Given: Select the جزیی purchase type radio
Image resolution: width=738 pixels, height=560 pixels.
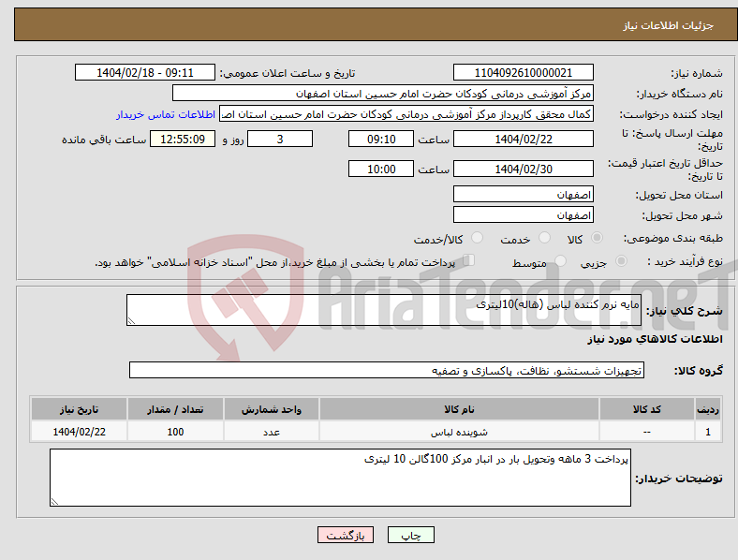Looking at the screenshot, I should 621,261.
